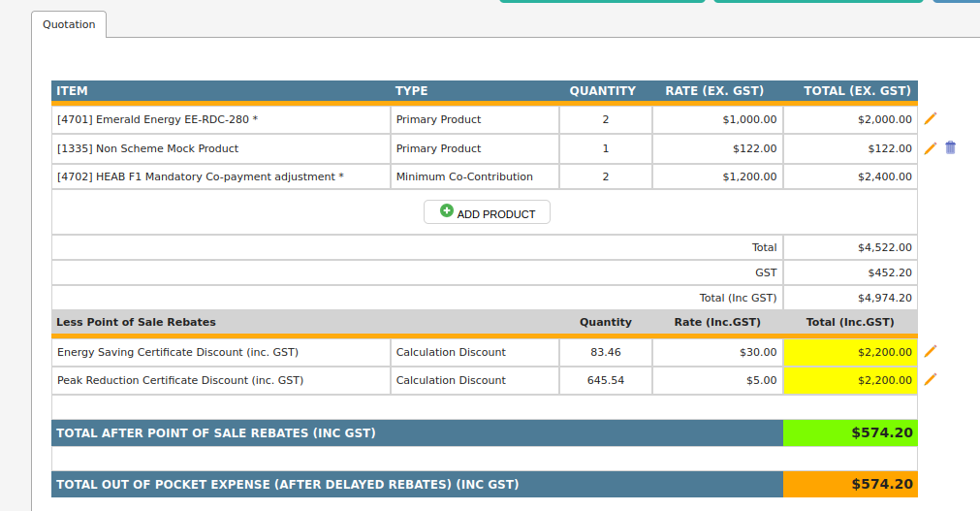Select the Minimum Co-Contribution type cell
This screenshot has width=980, height=511.
click(465, 176)
